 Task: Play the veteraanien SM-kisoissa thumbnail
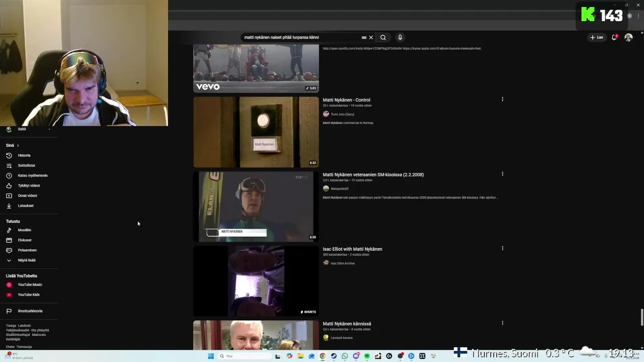[256, 207]
